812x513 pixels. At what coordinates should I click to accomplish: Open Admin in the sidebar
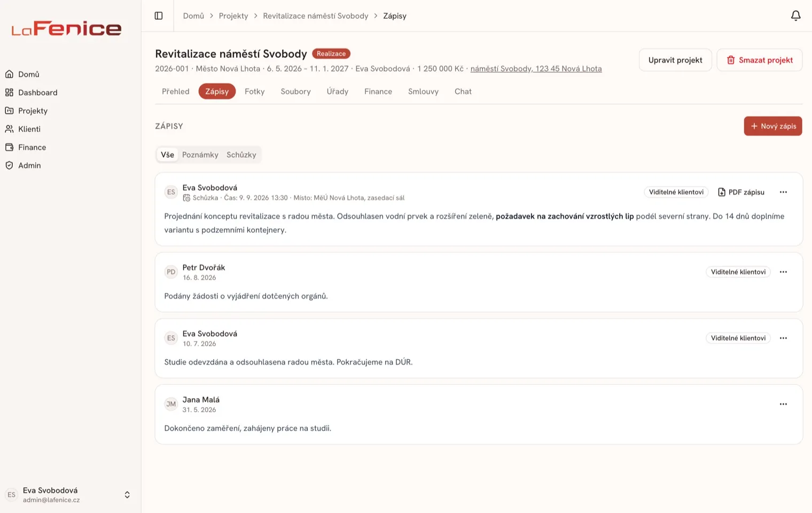click(x=71, y=165)
